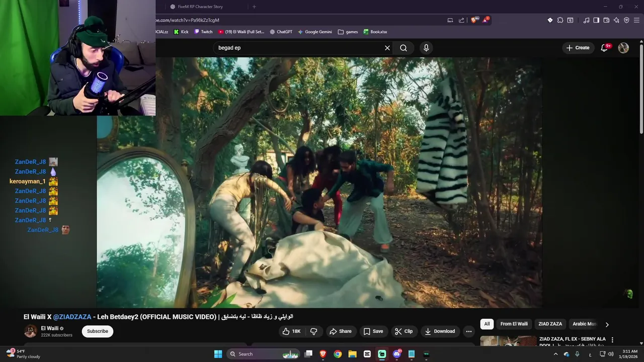
Task: Open the Brave VPN shield icon
Action: click(626, 20)
